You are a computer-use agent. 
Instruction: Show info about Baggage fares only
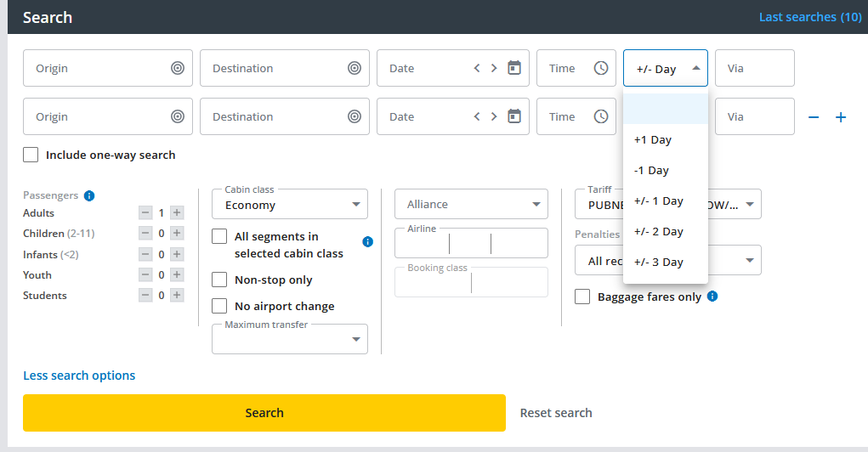coord(712,297)
